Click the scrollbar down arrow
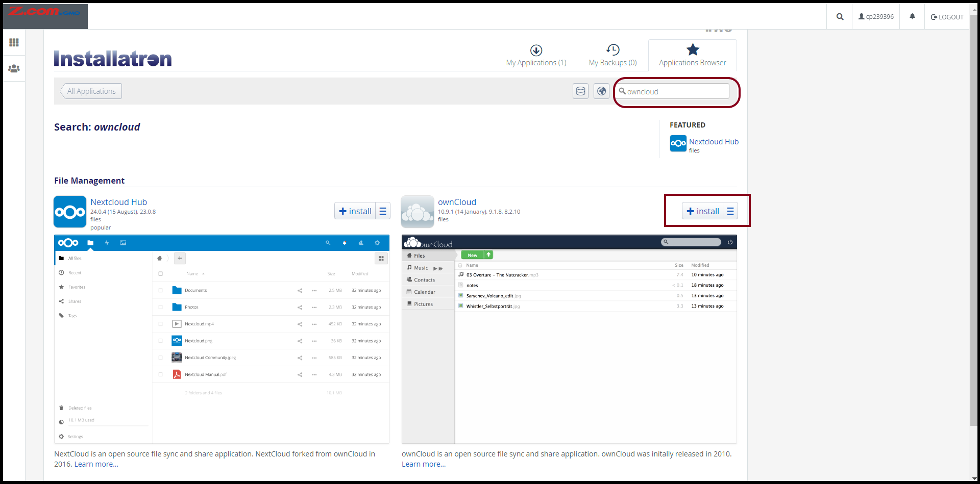Viewport: 980px width, 484px height. pyautogui.click(x=974, y=479)
